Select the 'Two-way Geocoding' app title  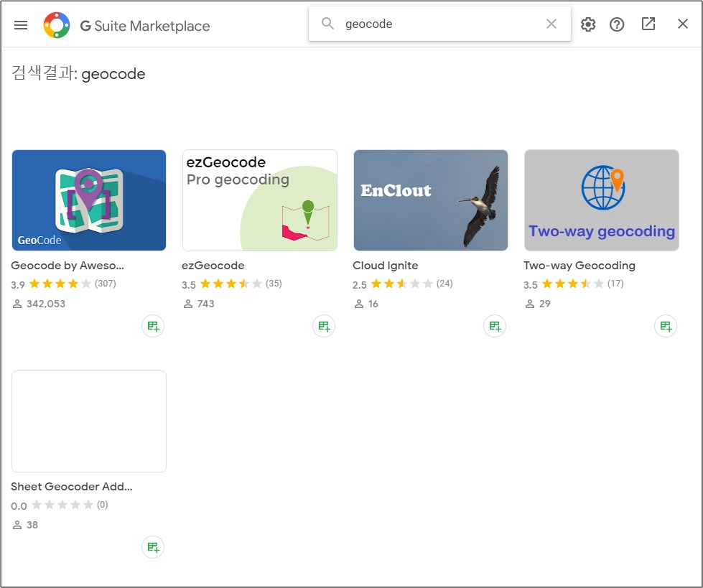[579, 266]
